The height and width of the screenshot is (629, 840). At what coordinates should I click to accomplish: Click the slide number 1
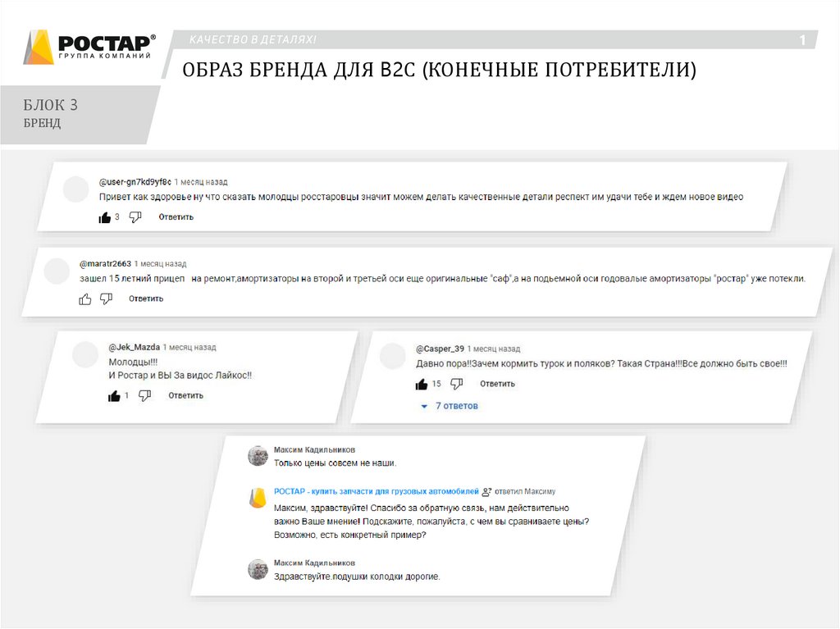[x=802, y=40]
